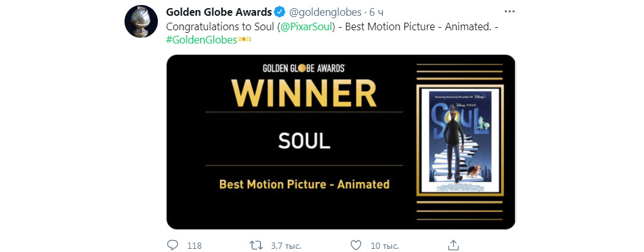Image resolution: width=644 pixels, height=252 pixels.
Task: Click the gold WINNER heading in the image
Action: (304, 93)
